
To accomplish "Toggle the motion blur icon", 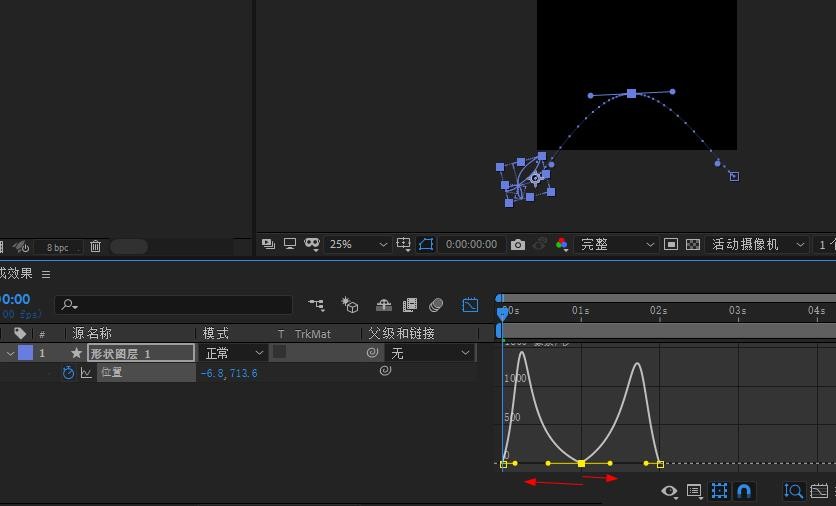I will [436, 304].
